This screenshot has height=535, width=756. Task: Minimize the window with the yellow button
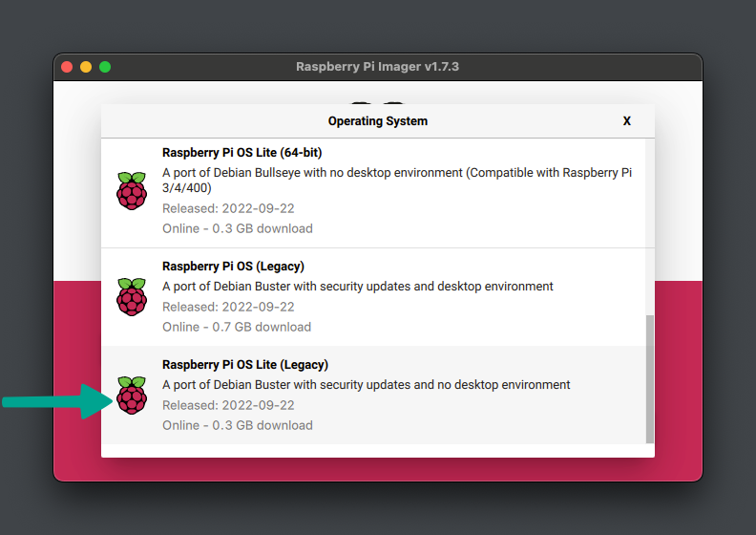tap(86, 67)
